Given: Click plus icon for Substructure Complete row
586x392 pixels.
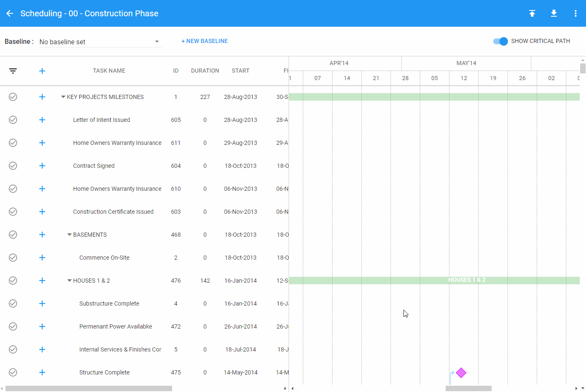Looking at the screenshot, I should tap(42, 303).
